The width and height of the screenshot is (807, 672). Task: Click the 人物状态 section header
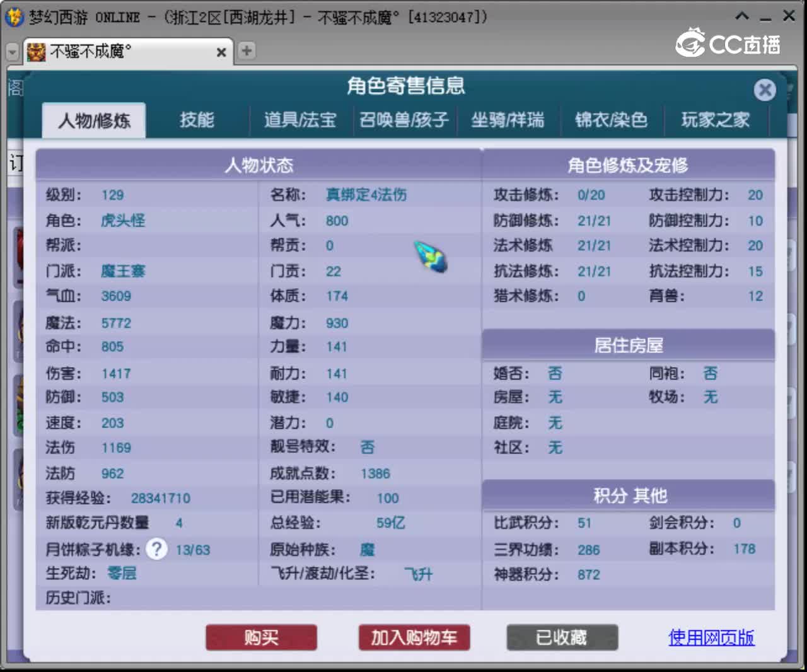pos(259,165)
